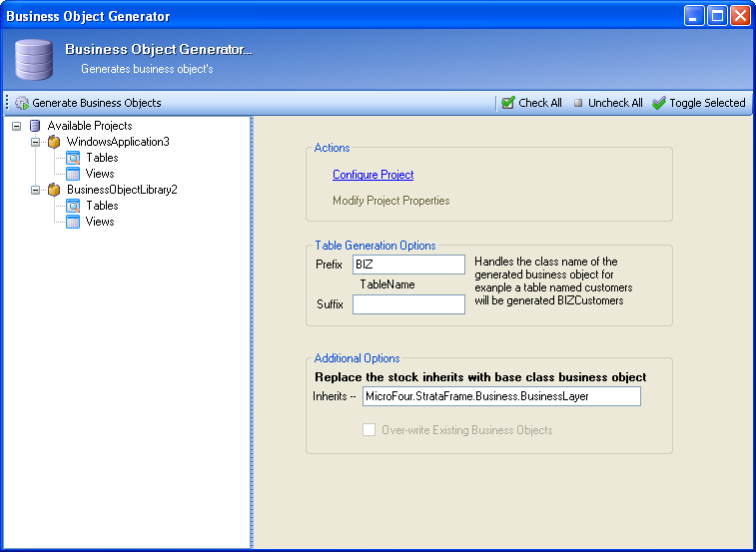
Task: Collapse the Available Projects tree node
Action: 16,126
